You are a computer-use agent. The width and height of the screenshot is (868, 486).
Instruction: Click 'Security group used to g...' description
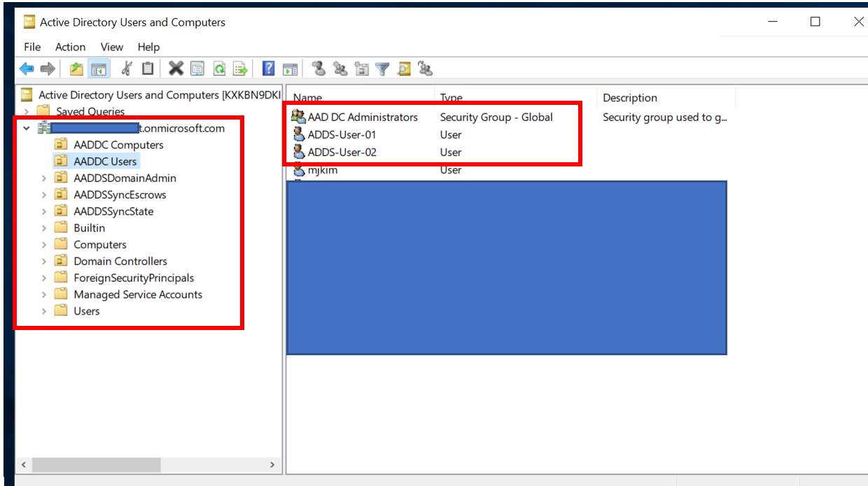665,117
